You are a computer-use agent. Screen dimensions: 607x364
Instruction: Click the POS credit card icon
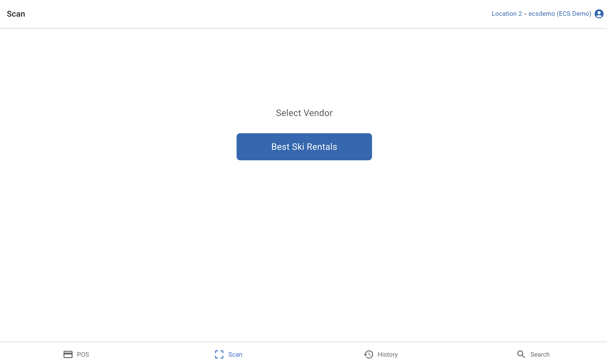(68, 354)
